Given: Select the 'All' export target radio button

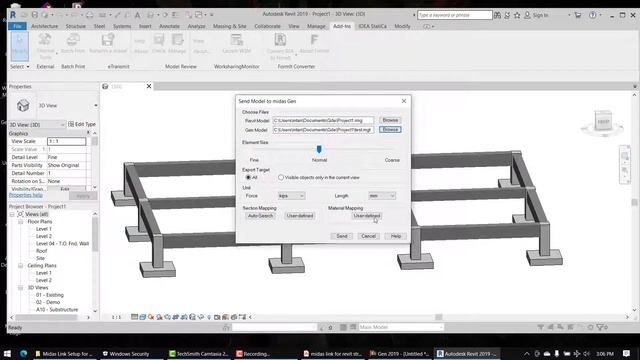Looking at the screenshot, I should [x=248, y=178].
